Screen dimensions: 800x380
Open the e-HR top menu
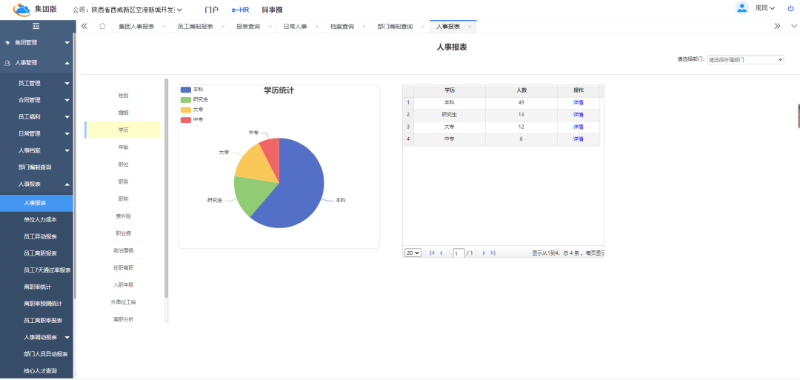[240, 10]
